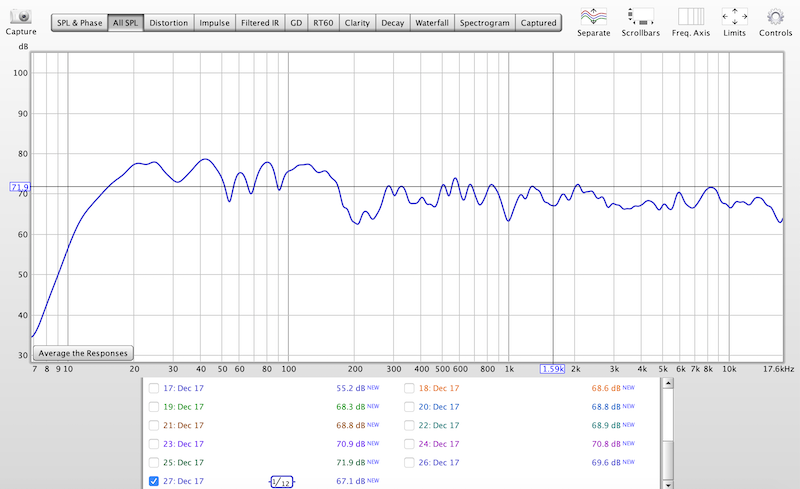This screenshot has height=489, width=800.
Task: Enable checkbox for measurement 20: Dec 17
Action: pos(409,407)
